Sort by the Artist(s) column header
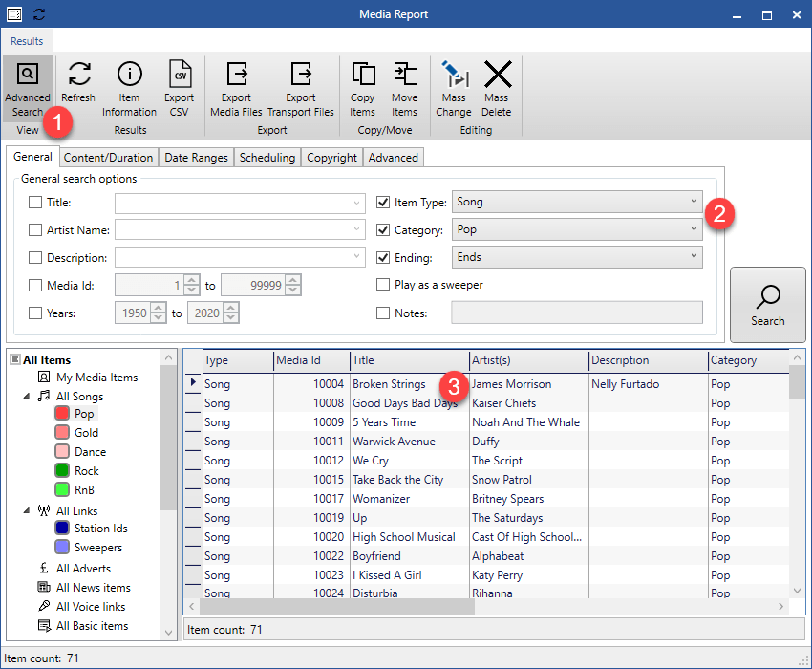Screen dimensions: 812x669 click(x=528, y=360)
